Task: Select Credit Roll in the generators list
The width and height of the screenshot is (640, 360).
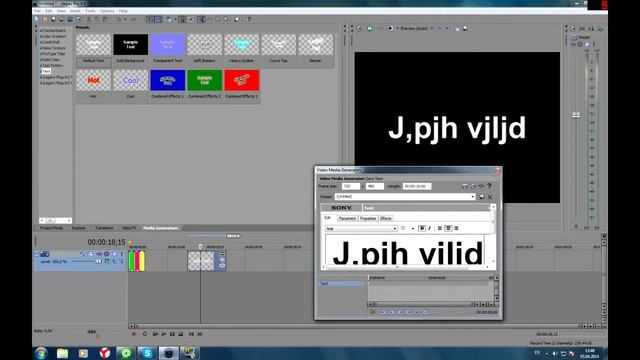Action: (51, 42)
